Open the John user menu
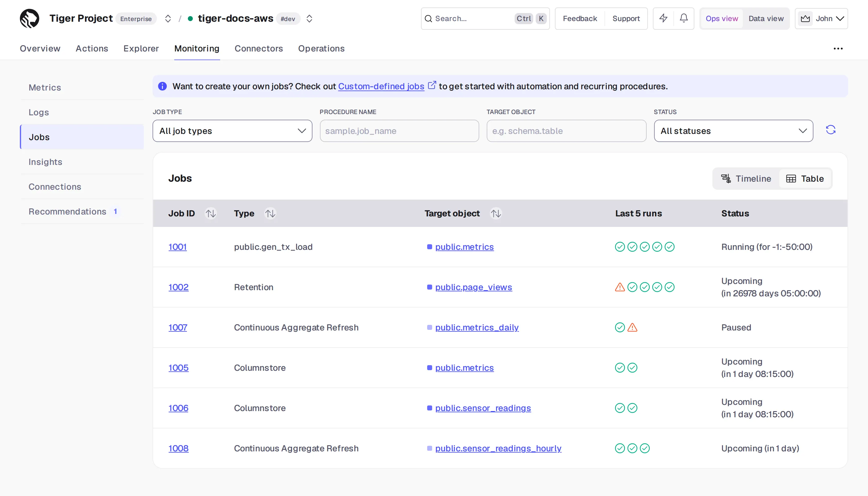The width and height of the screenshot is (868, 496). point(821,18)
